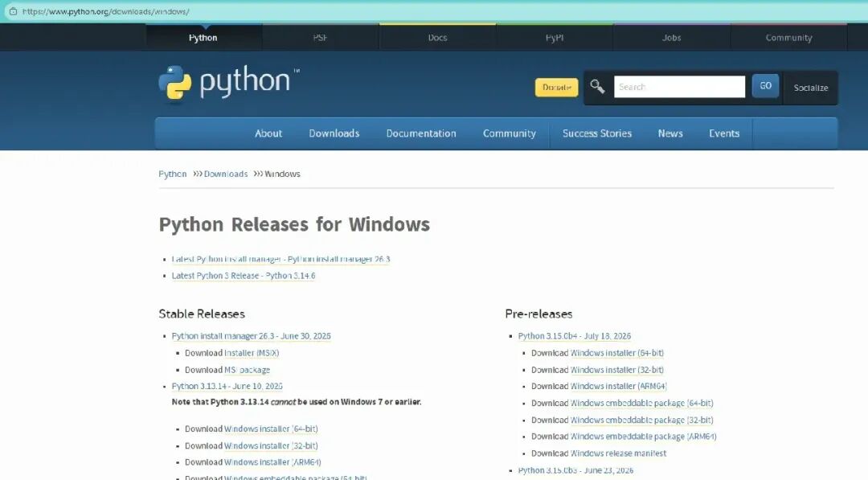Download pre-release Windows installer (64-bit)
Image resolution: width=868 pixels, height=480 pixels.
click(617, 353)
